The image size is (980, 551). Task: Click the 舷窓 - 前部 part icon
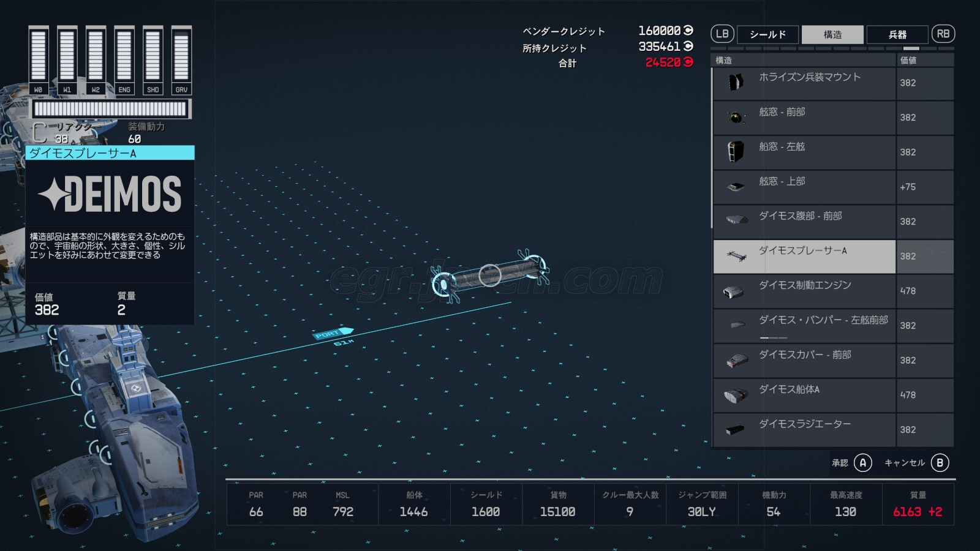point(736,117)
